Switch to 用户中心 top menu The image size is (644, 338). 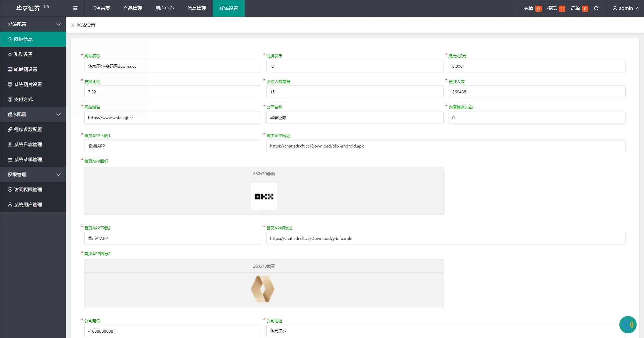[164, 8]
